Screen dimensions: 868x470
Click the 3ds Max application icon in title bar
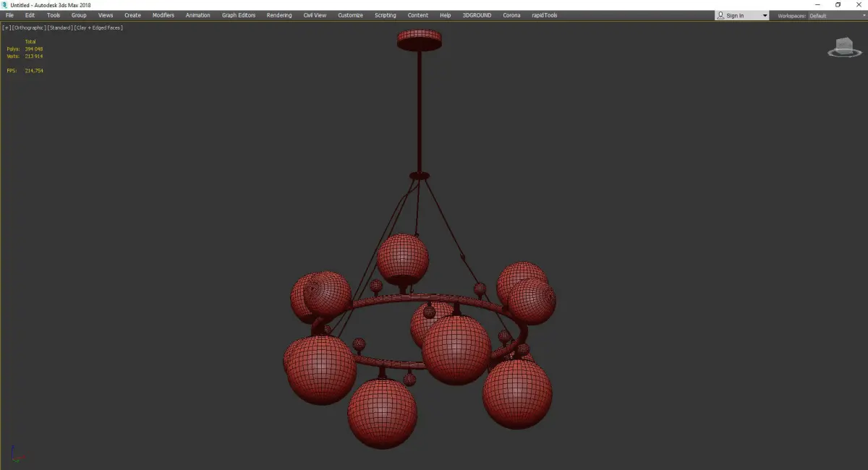4,5
